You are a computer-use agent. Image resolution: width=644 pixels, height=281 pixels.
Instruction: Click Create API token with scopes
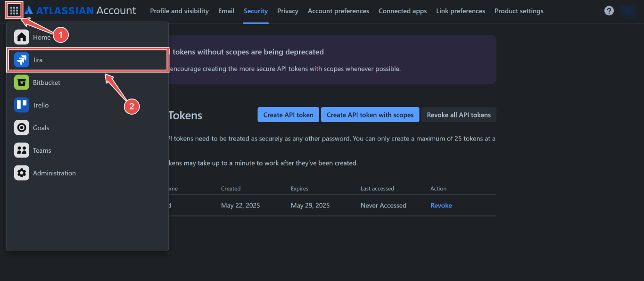pyautogui.click(x=370, y=115)
